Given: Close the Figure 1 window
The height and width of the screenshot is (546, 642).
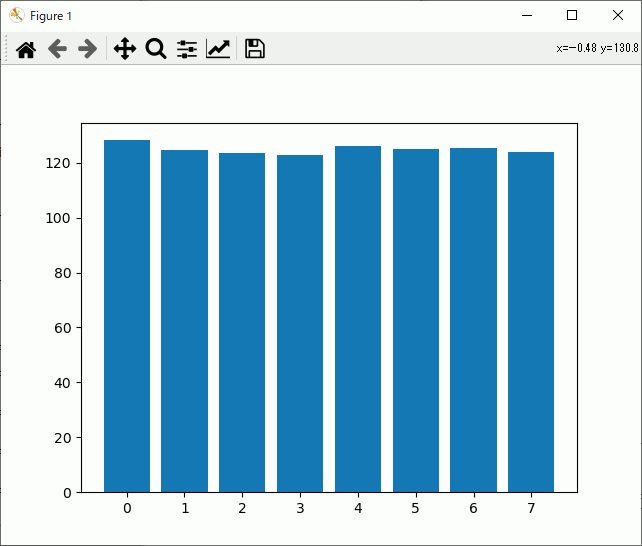Looking at the screenshot, I should (618, 16).
